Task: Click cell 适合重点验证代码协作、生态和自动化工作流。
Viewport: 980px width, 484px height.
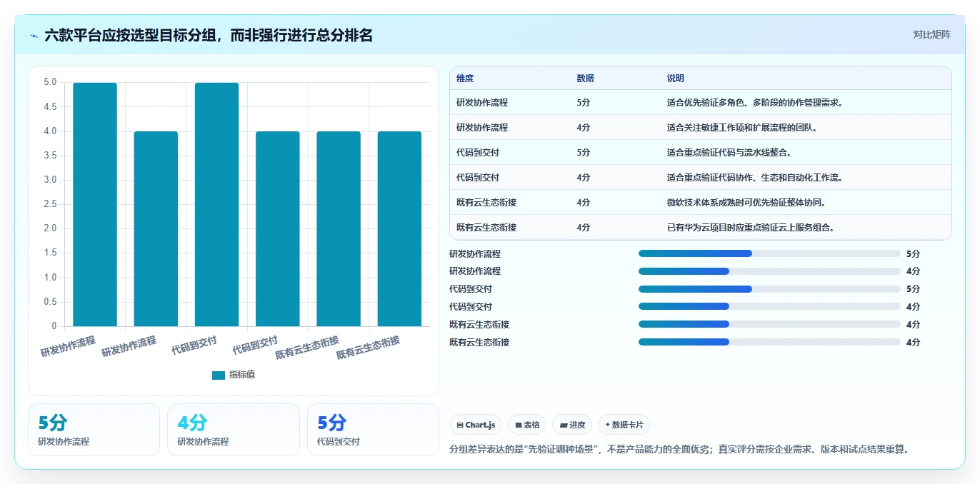Action: (755, 178)
